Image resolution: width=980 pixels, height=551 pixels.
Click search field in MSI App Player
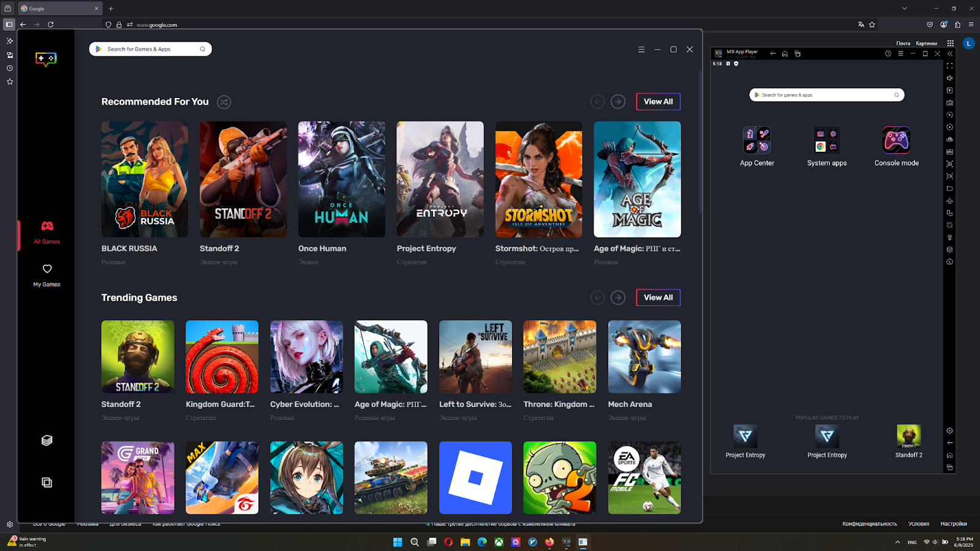[827, 95]
